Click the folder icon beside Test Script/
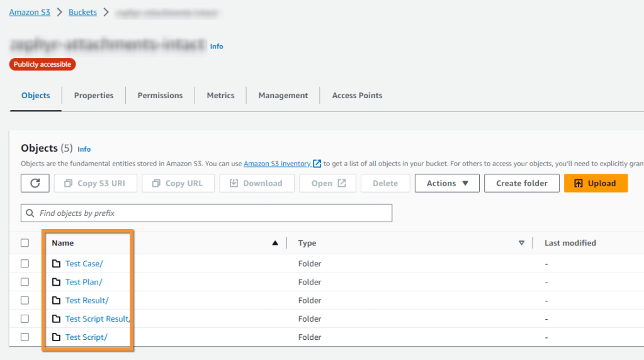Image resolution: width=644 pixels, height=360 pixels. tap(57, 337)
